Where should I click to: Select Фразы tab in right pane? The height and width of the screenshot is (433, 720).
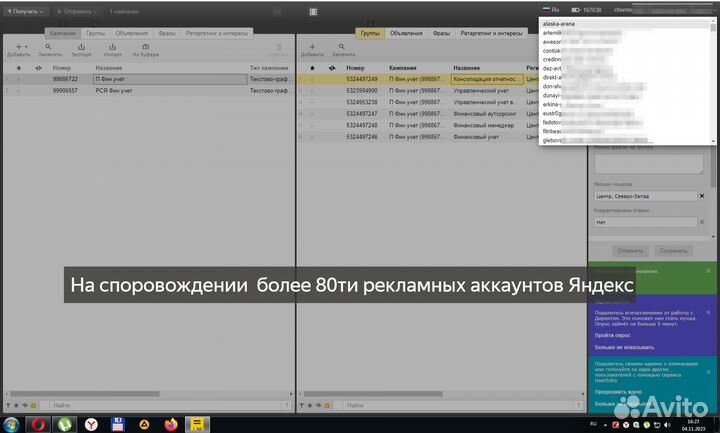441,34
